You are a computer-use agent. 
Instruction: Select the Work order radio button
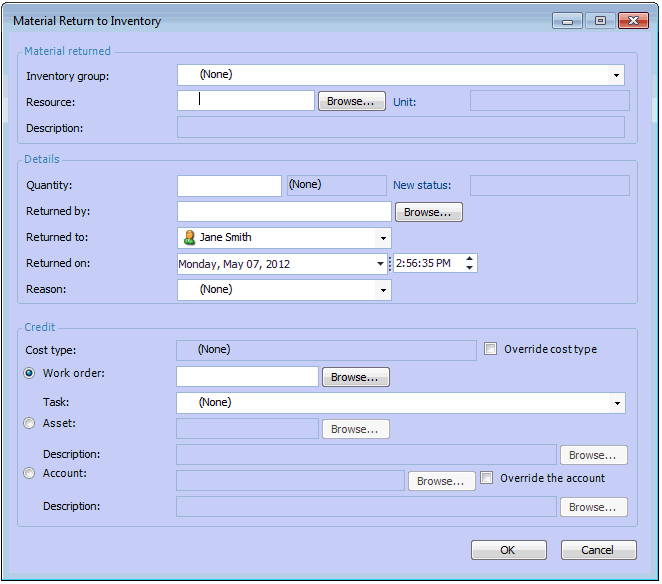(x=30, y=373)
